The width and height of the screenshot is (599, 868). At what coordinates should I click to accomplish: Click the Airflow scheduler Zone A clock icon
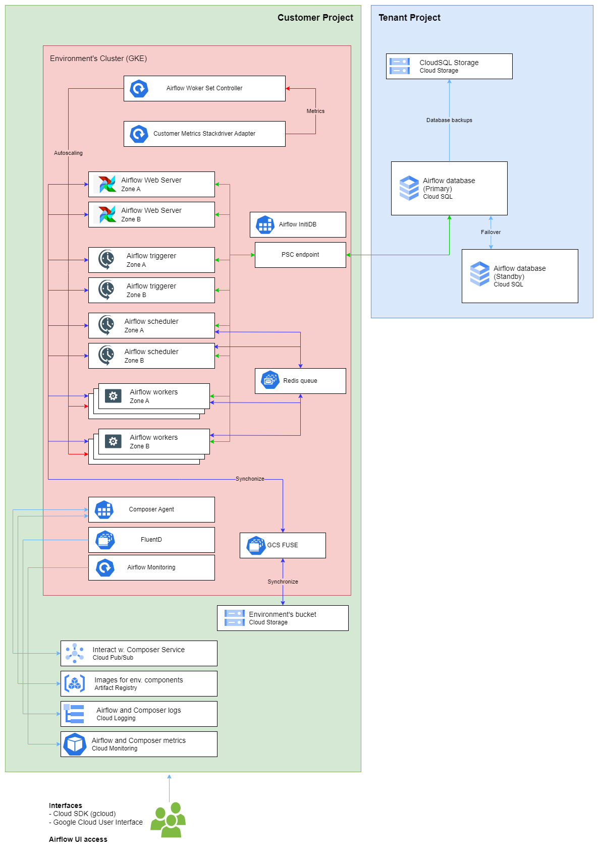[x=106, y=325]
